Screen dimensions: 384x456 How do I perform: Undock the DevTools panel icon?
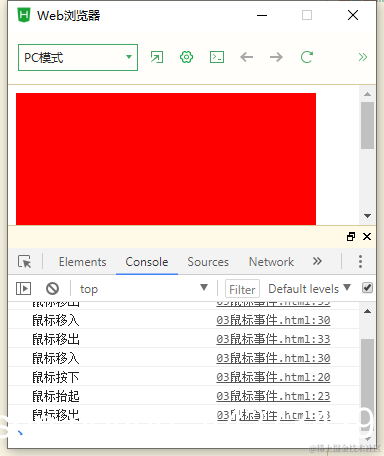pyautogui.click(x=351, y=236)
